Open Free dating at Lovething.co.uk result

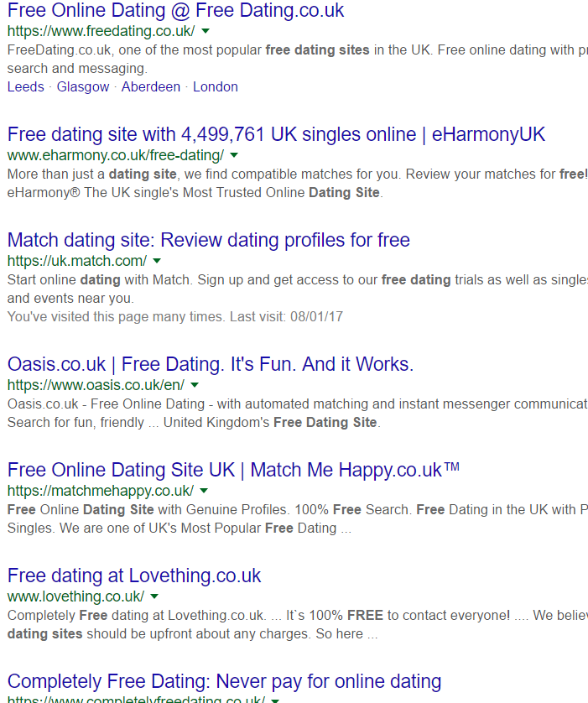[x=134, y=575]
